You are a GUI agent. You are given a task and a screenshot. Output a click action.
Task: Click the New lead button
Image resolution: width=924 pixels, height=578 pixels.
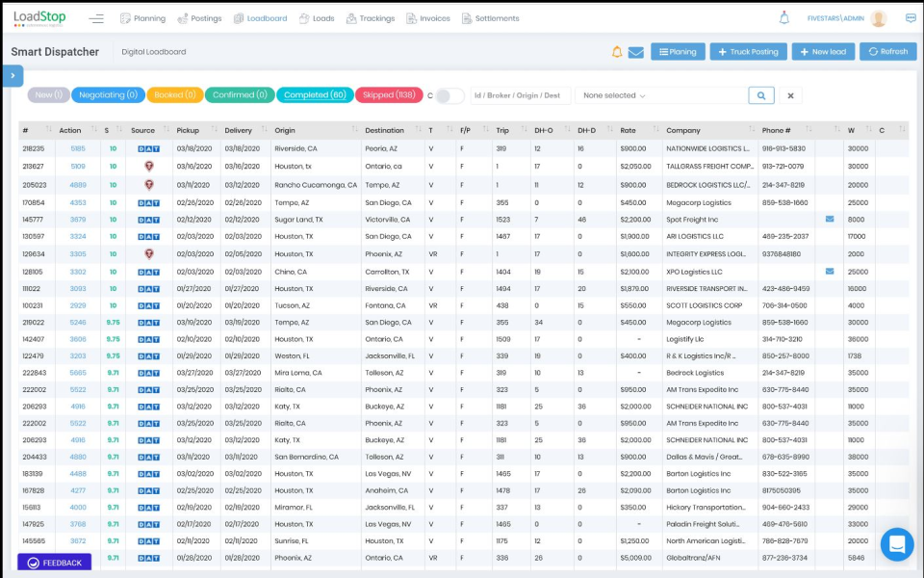pyautogui.click(x=823, y=52)
